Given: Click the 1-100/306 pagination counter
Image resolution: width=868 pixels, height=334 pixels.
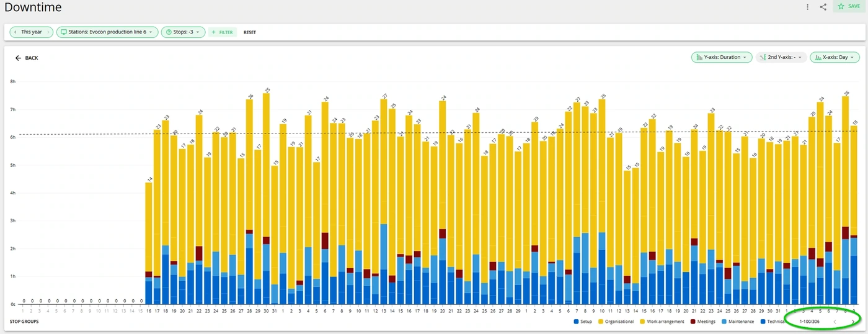Looking at the screenshot, I should [810, 322].
